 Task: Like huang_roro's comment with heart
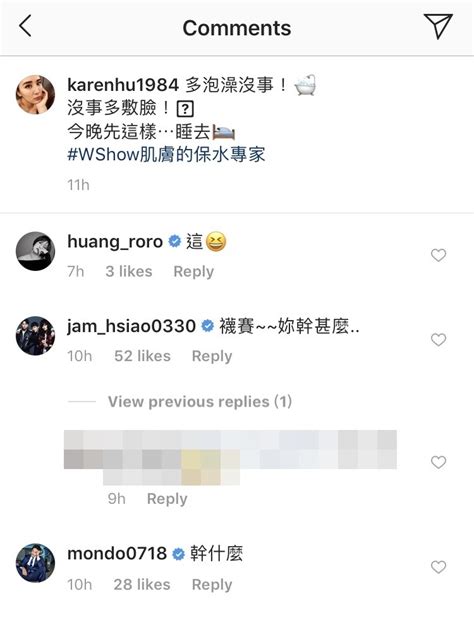pos(438,255)
